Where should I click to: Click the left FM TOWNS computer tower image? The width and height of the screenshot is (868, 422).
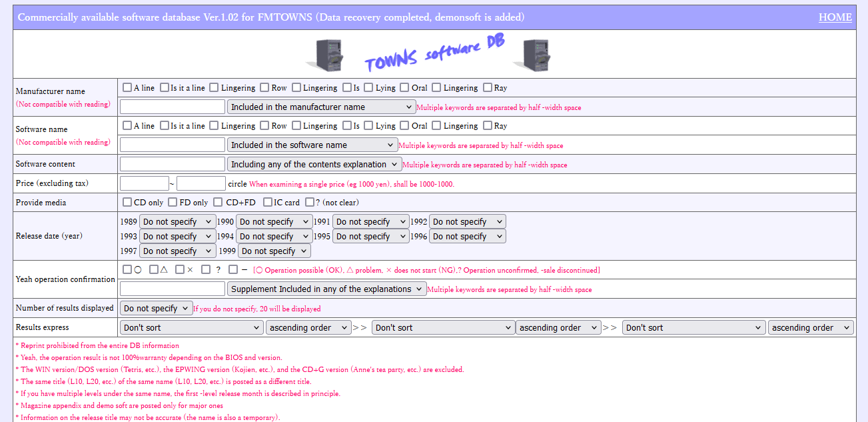pos(324,55)
